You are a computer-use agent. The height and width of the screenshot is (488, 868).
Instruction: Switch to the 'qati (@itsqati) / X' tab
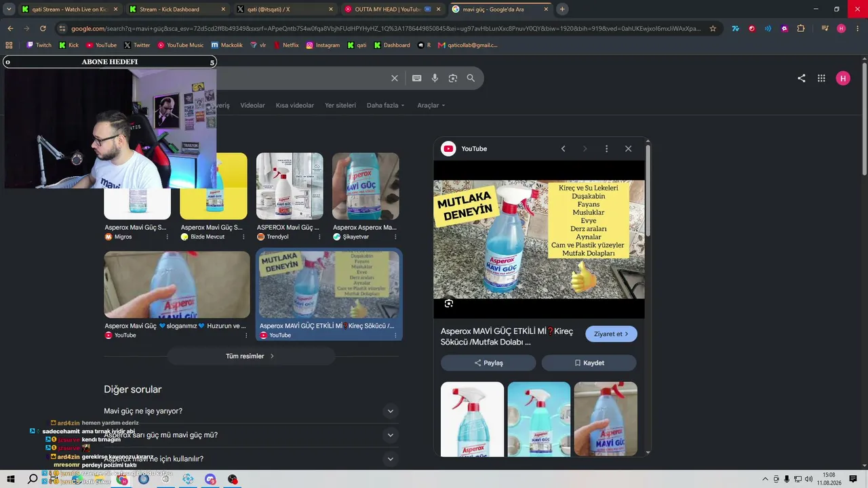coord(285,9)
